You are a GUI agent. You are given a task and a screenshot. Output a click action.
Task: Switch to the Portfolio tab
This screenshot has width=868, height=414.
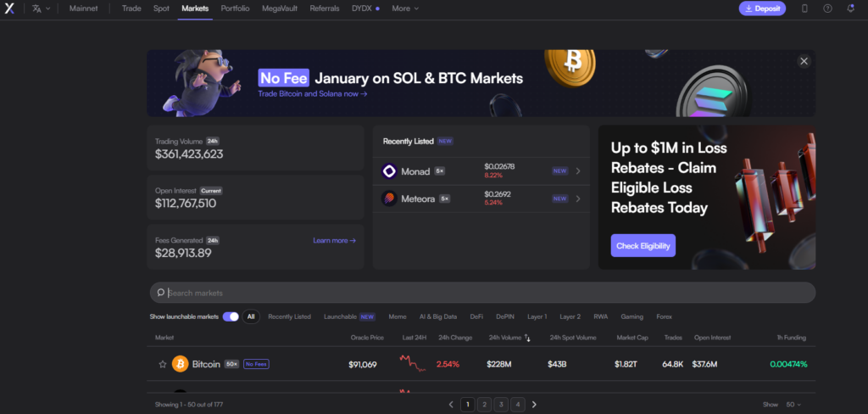235,8
